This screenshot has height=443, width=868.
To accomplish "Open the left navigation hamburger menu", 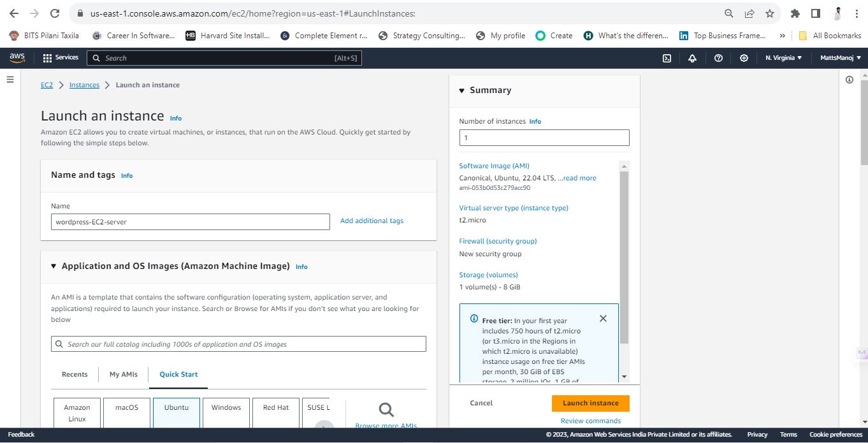I will pos(10,80).
